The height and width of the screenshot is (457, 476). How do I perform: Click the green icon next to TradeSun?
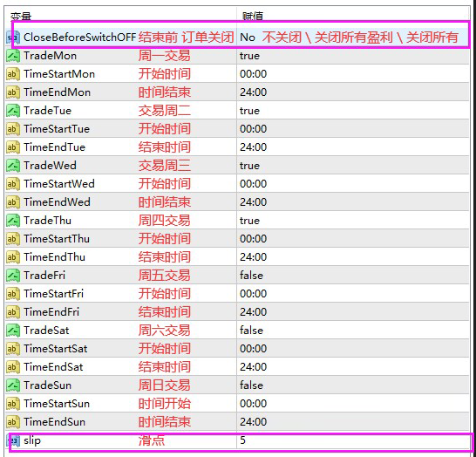[13, 385]
